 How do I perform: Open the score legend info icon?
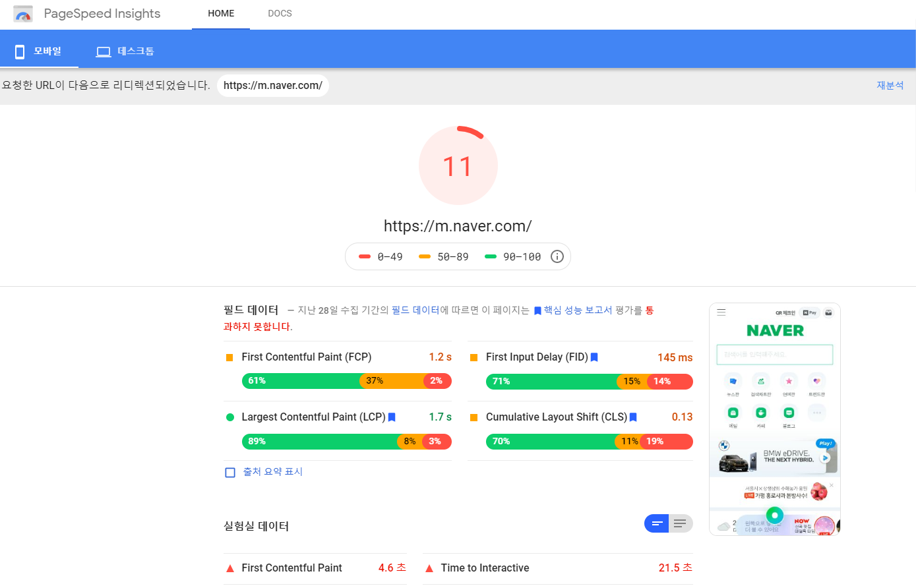point(557,256)
